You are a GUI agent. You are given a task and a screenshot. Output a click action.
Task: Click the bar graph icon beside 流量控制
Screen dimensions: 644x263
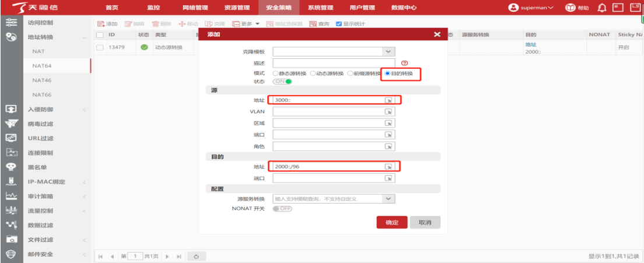[x=11, y=211]
